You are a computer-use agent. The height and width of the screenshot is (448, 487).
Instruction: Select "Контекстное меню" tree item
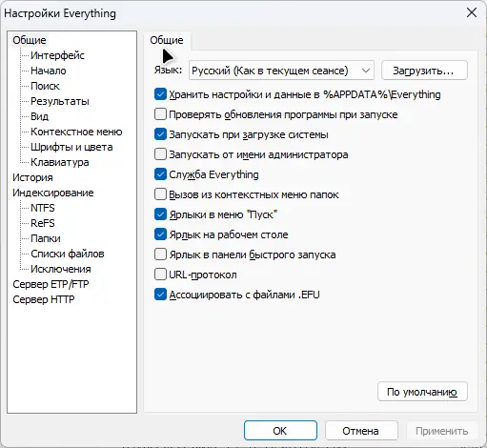76,132
